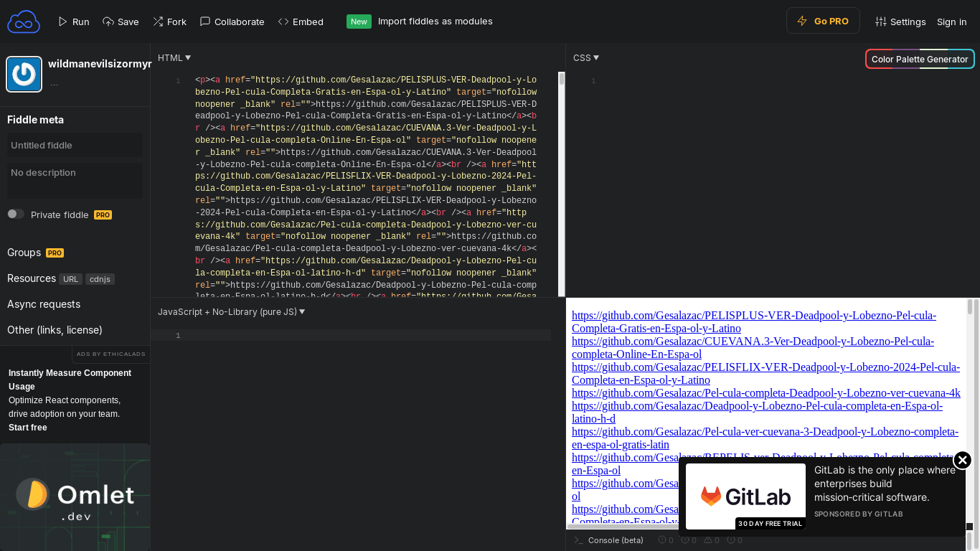This screenshot has height=551, width=980.
Task: Toggle the Private fiddle switch
Action: click(16, 214)
